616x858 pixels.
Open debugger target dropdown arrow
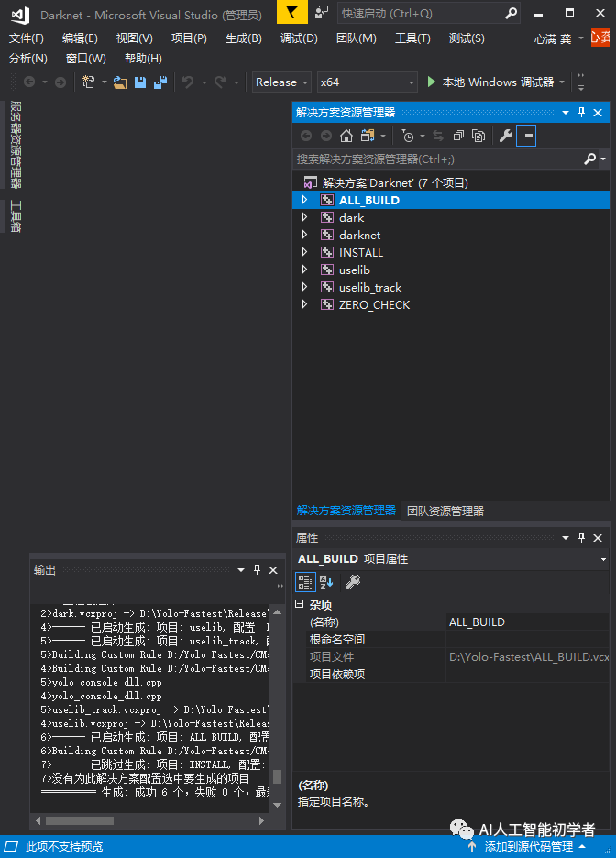point(562,82)
